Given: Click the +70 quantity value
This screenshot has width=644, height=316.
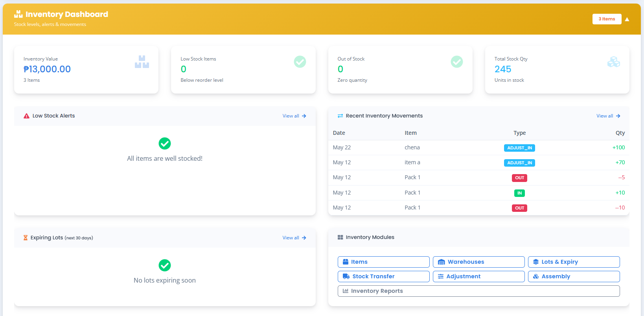Looking at the screenshot, I should coord(620,162).
